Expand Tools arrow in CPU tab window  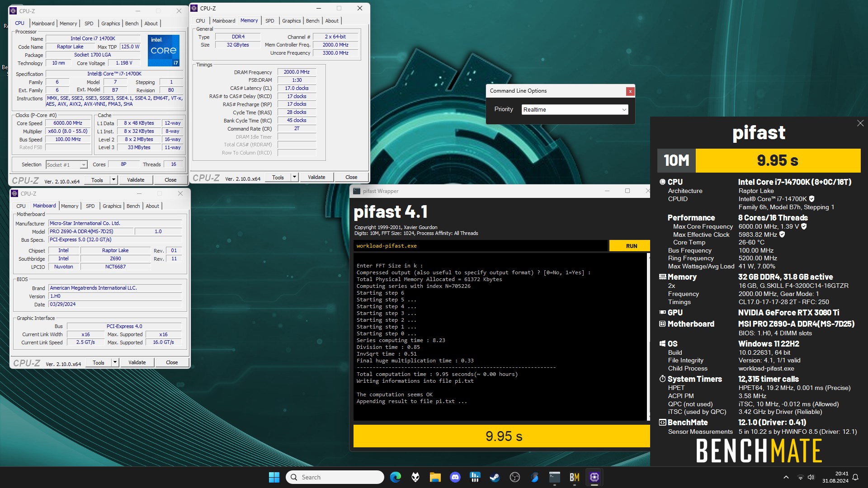click(113, 180)
